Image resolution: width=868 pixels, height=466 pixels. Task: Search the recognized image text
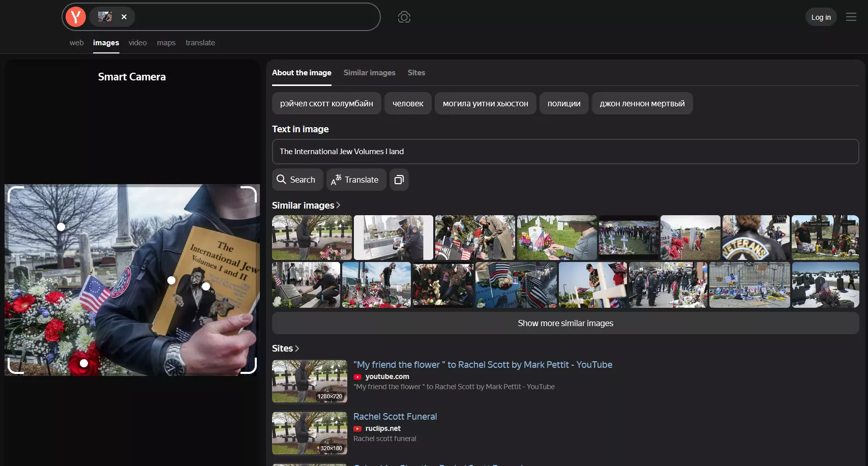[x=297, y=180]
